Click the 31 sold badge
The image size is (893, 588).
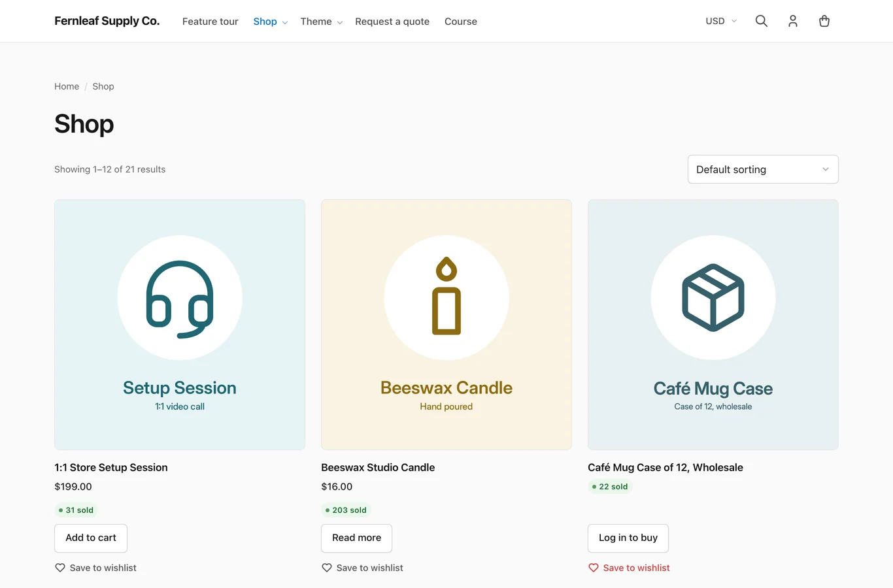tap(76, 510)
